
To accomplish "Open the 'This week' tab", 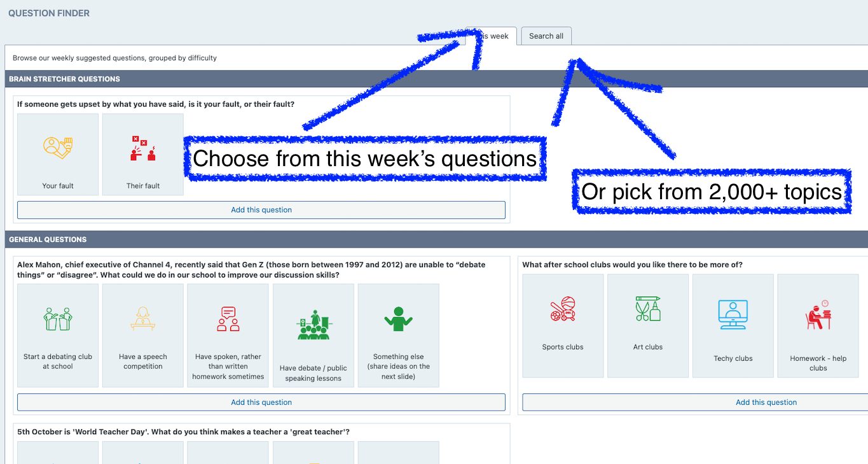I will coord(491,36).
